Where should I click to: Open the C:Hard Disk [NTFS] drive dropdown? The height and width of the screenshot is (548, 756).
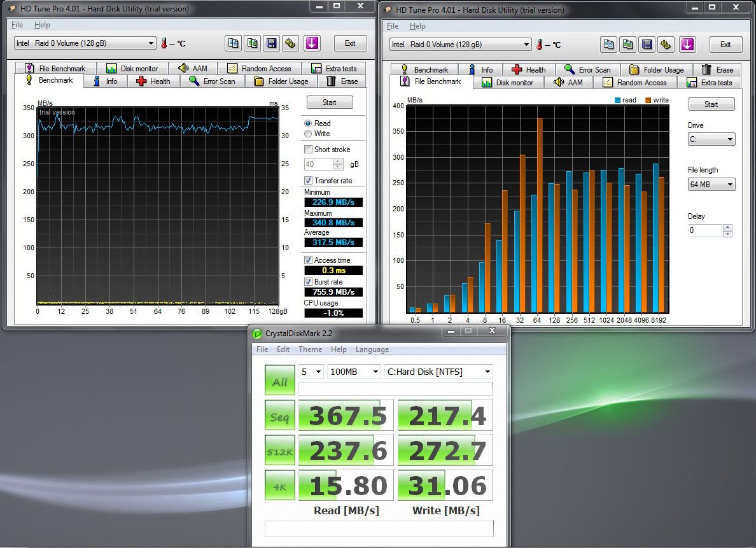(438, 372)
